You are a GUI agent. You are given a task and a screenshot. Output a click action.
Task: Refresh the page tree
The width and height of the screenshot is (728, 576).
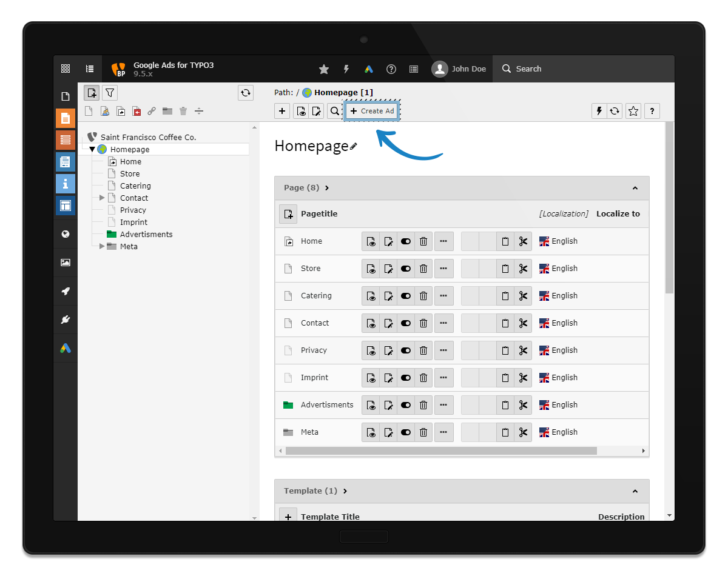(246, 93)
